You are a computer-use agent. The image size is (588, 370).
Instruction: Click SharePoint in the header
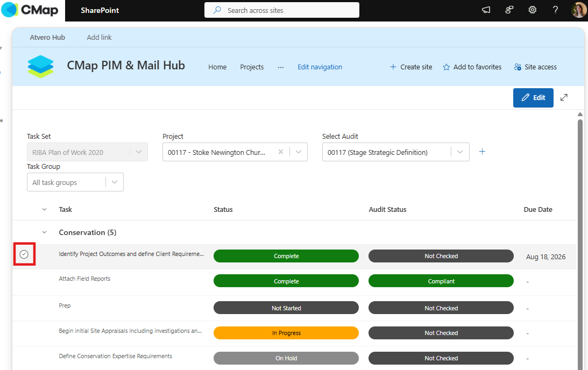click(100, 10)
